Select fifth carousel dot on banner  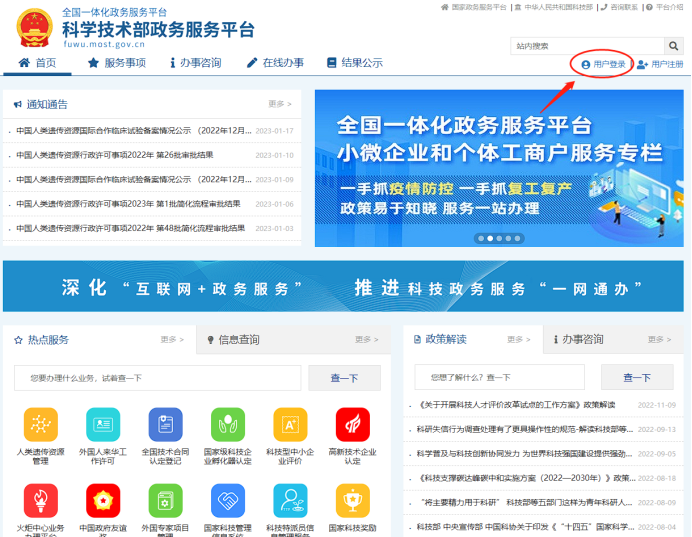(x=517, y=238)
